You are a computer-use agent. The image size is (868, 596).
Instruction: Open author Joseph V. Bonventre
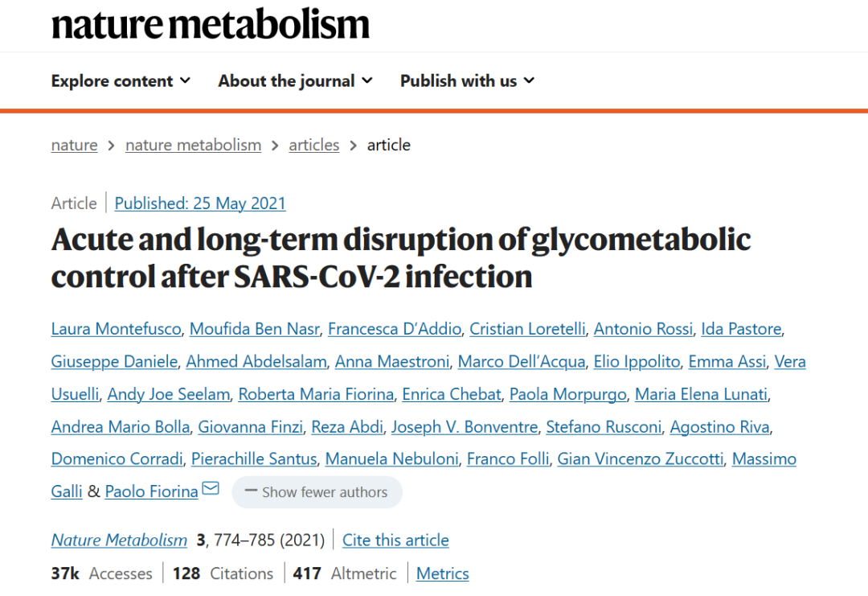[465, 427]
